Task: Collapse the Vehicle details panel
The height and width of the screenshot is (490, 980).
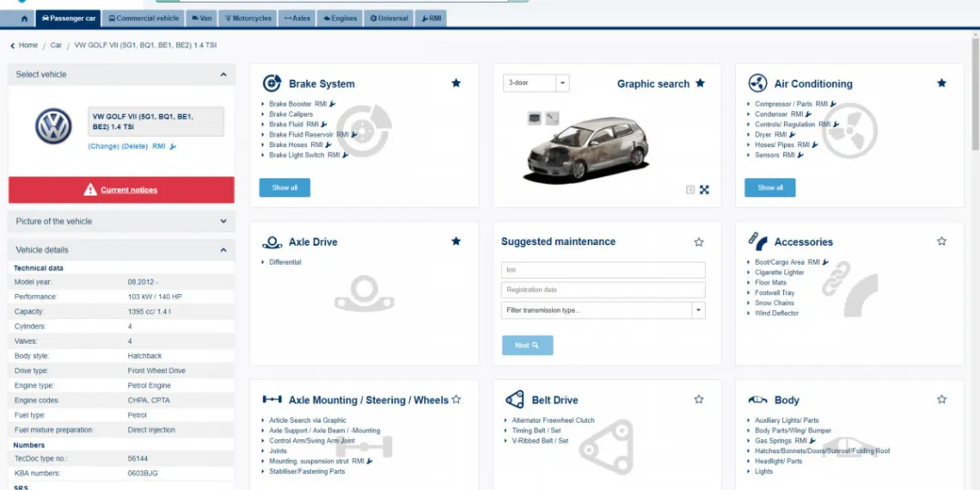Action: (x=224, y=250)
